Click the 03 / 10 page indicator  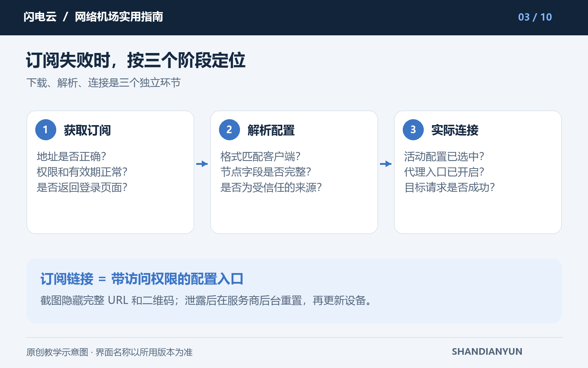[535, 17]
